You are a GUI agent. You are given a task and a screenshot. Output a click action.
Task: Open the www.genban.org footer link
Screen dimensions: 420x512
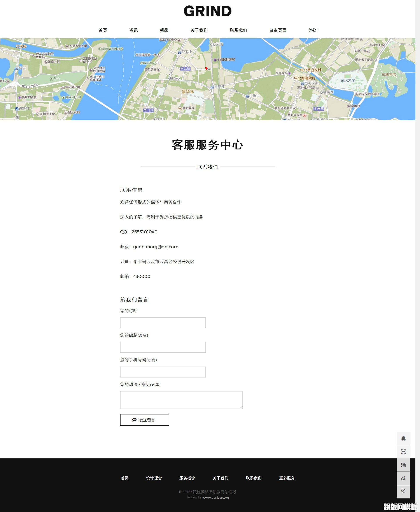coord(215,497)
